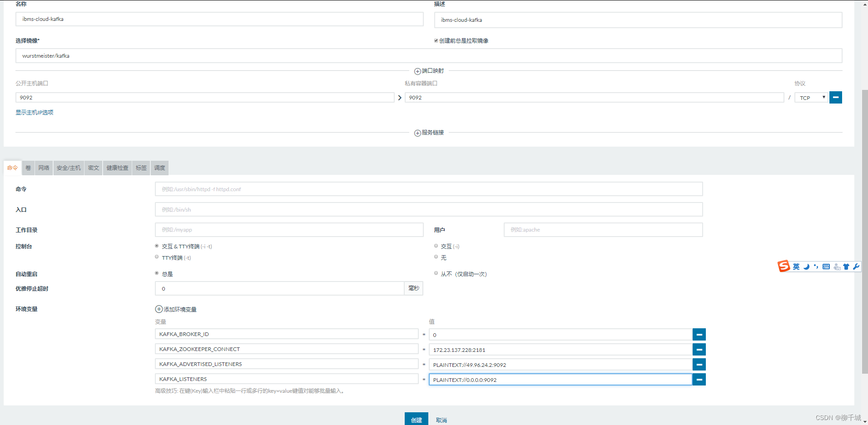
Task: Click the 命令 command input field
Action: coord(429,189)
